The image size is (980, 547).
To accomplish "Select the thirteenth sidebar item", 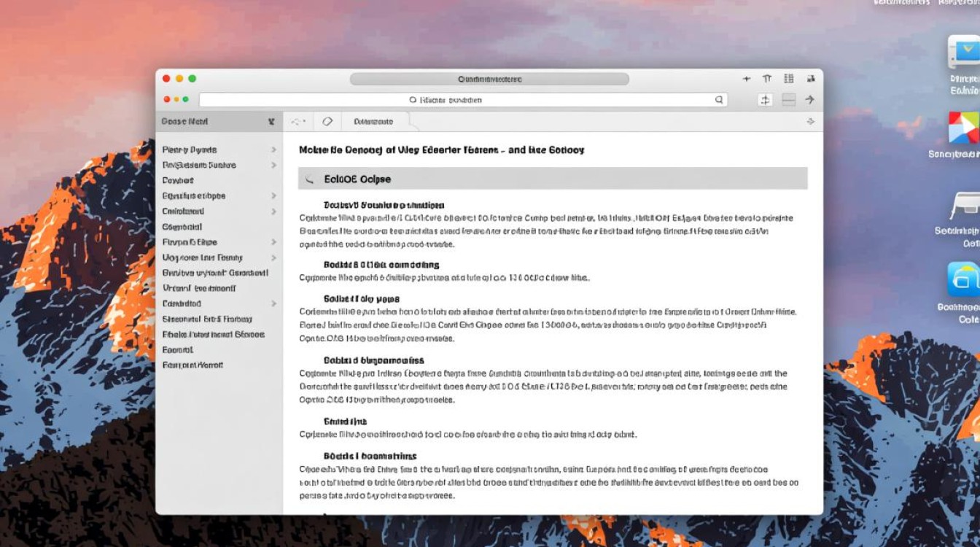I will click(213, 335).
